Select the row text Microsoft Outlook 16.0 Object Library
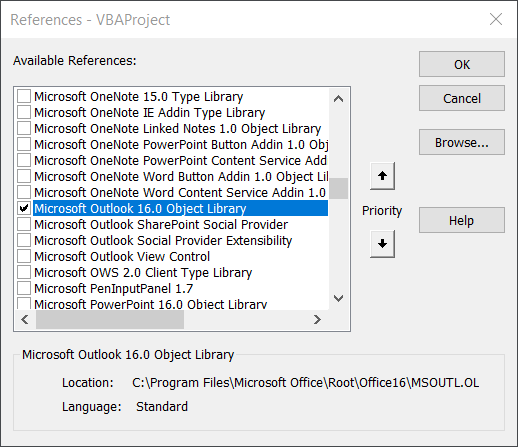This screenshot has height=447, width=518. 140,209
